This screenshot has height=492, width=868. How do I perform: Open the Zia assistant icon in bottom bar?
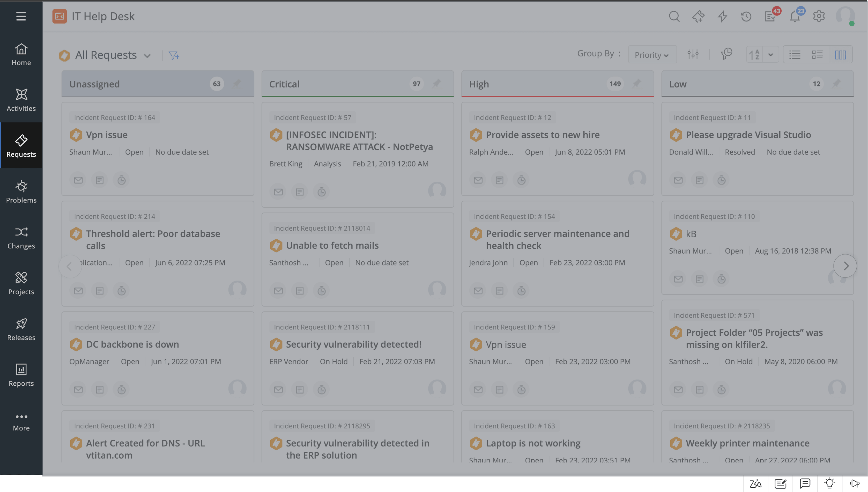[756, 483]
